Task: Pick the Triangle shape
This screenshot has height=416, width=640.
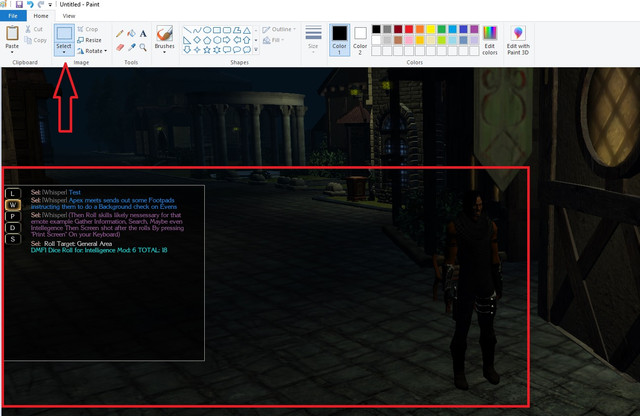Action: click(x=247, y=30)
